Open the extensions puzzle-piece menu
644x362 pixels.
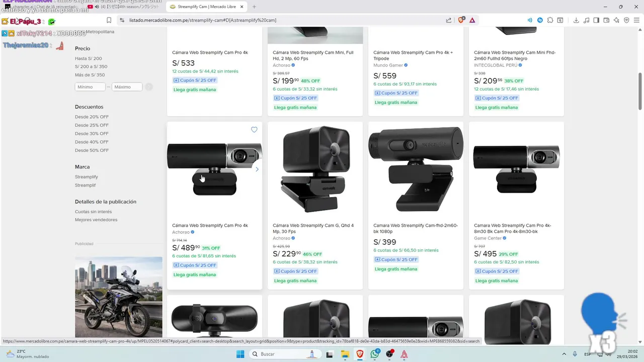(550, 20)
